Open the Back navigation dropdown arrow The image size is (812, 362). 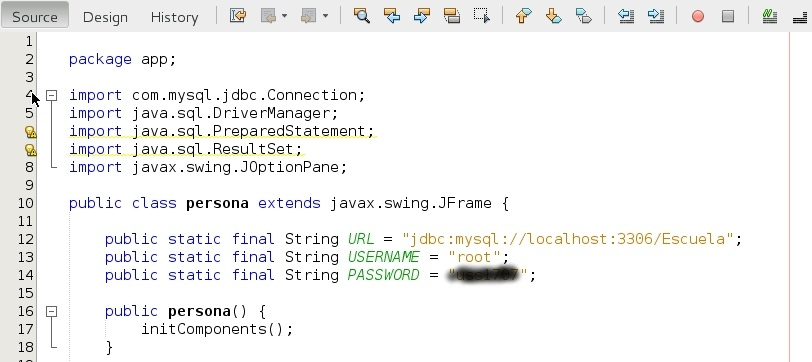click(284, 17)
